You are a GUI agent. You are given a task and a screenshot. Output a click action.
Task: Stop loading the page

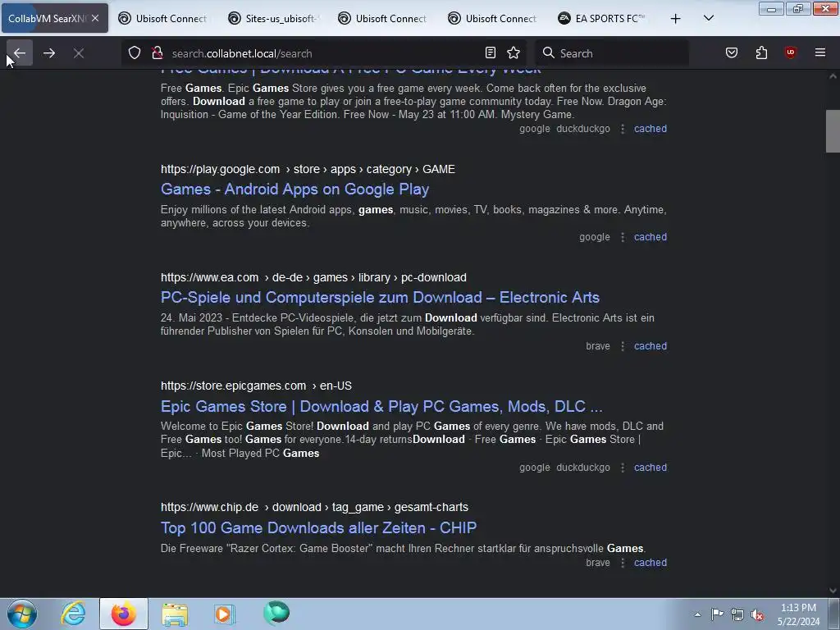(x=79, y=53)
